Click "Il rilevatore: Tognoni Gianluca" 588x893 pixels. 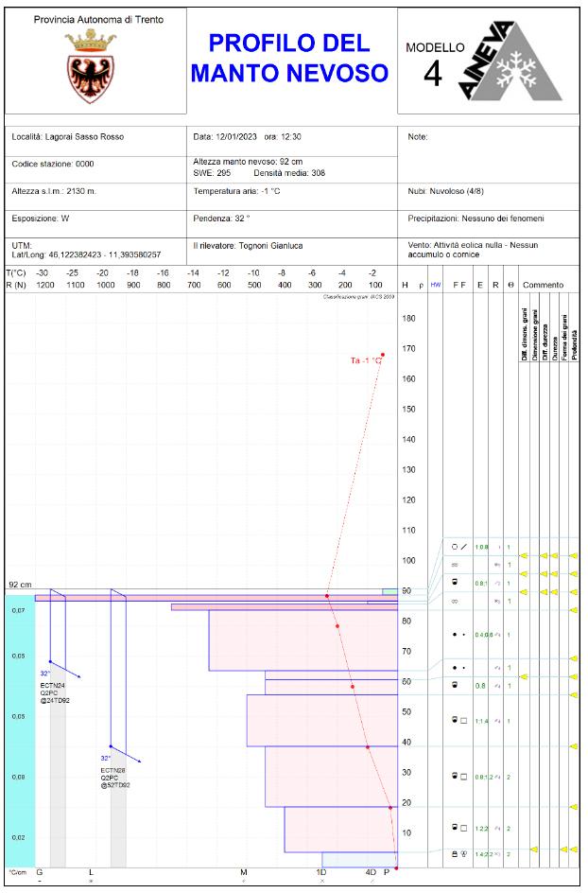248,246
